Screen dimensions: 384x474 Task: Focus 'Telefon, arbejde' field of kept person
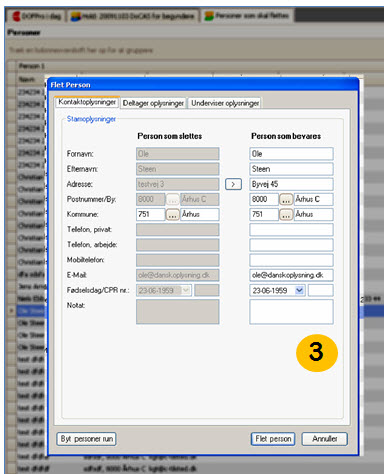pyautogui.click(x=291, y=245)
